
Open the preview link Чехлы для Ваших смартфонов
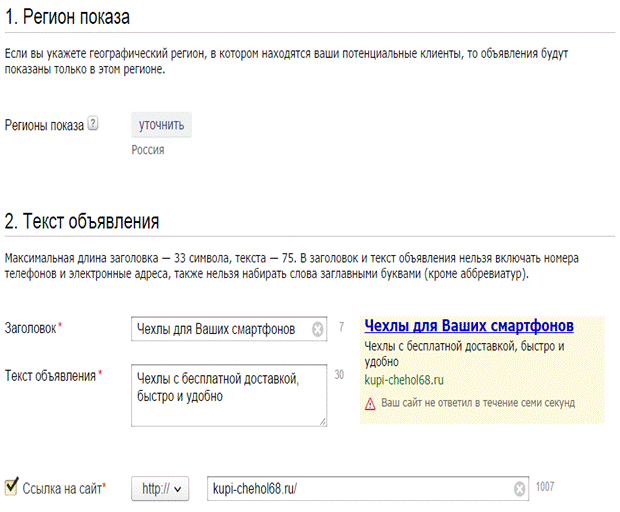pos(469,326)
